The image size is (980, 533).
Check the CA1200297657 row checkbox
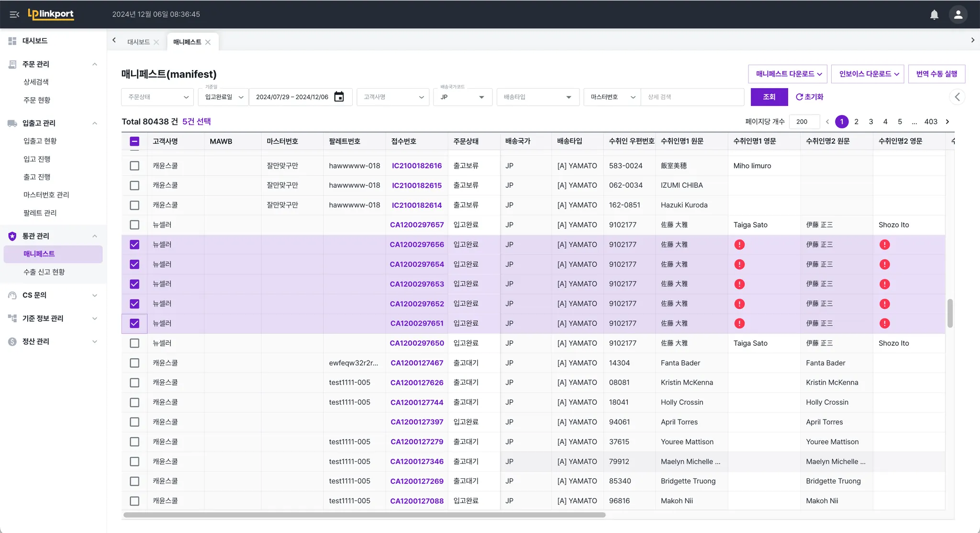pos(134,225)
